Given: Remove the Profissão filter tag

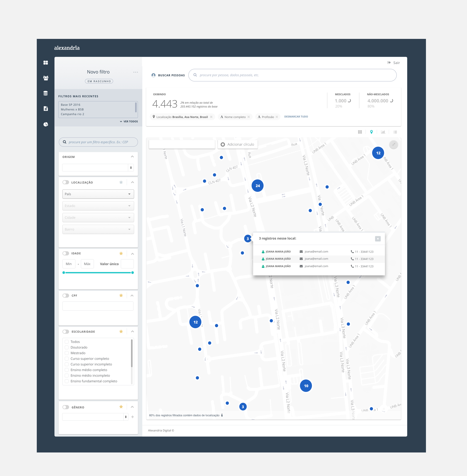Looking at the screenshot, I should click(277, 117).
